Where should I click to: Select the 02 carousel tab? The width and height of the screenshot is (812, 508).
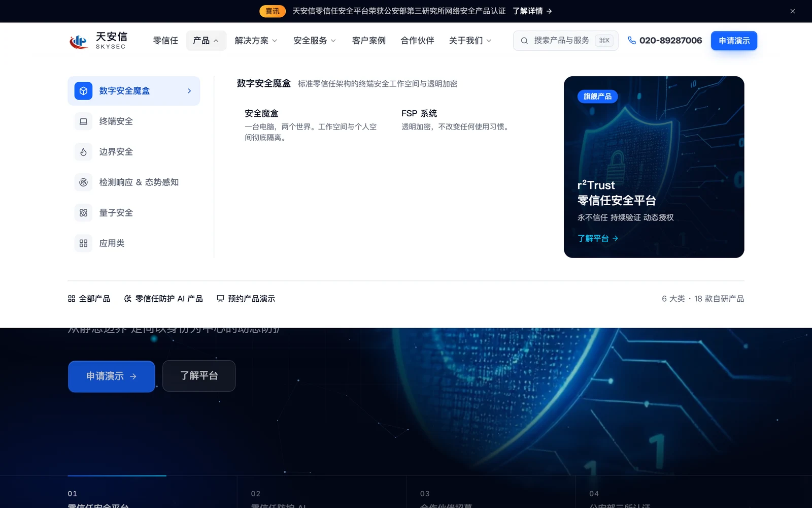[322, 492]
